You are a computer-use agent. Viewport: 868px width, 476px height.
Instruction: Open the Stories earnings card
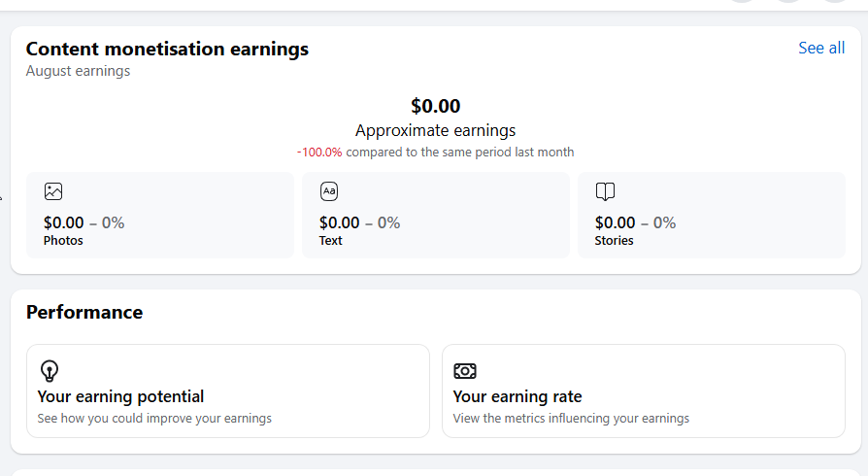(712, 215)
